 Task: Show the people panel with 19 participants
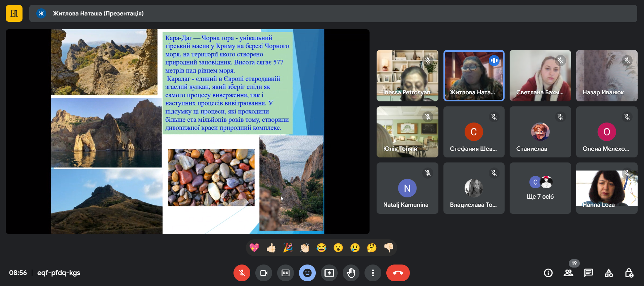pos(568,273)
